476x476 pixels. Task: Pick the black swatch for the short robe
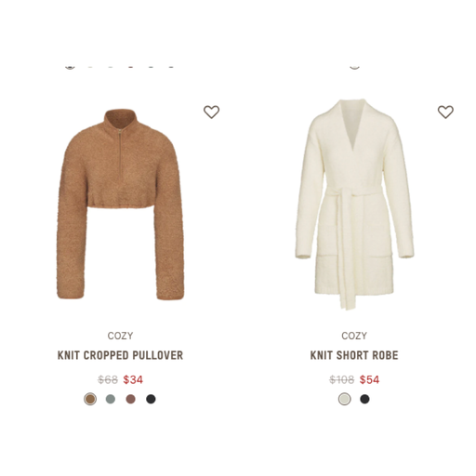click(x=364, y=399)
